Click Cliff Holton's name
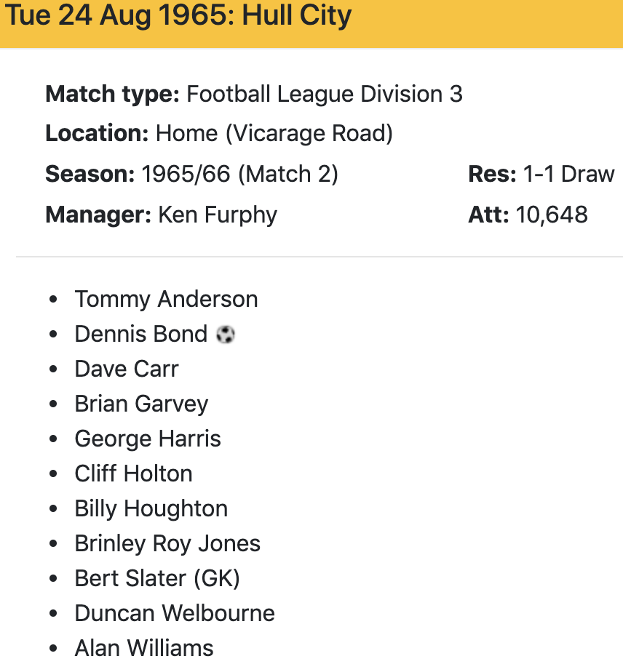623x672 pixels. 133,473
